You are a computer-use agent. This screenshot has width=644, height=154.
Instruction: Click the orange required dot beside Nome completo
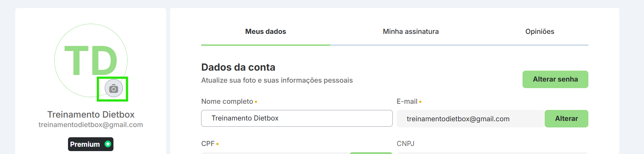click(256, 102)
